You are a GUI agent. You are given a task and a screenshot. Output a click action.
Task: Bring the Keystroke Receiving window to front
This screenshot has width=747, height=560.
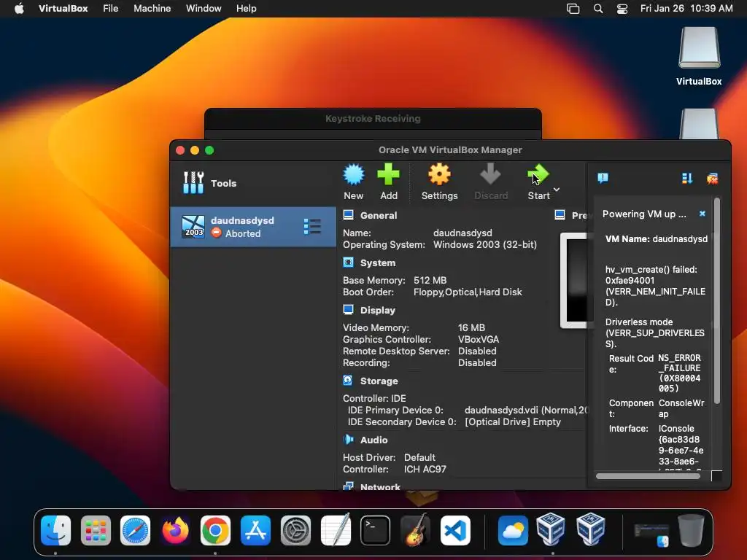click(373, 119)
